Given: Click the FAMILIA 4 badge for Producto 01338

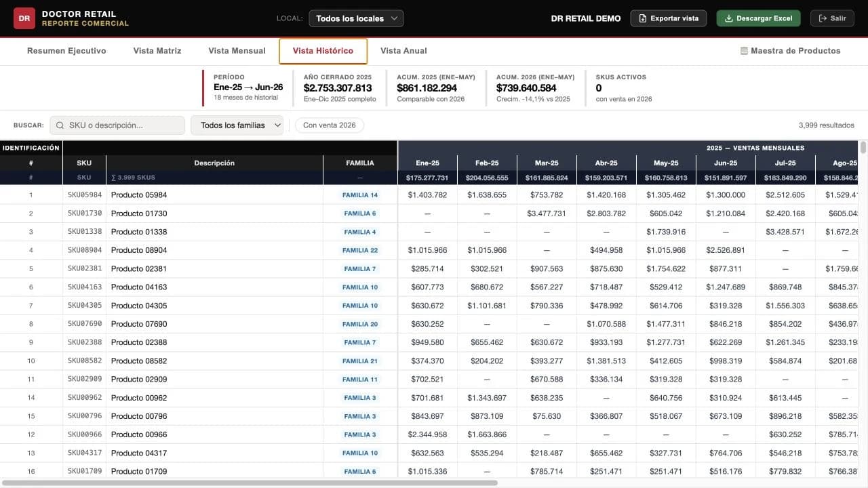Looking at the screenshot, I should [x=360, y=232].
